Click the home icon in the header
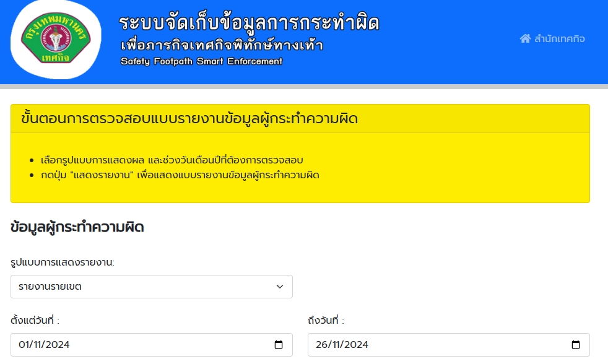This screenshot has width=608, height=364. click(525, 39)
